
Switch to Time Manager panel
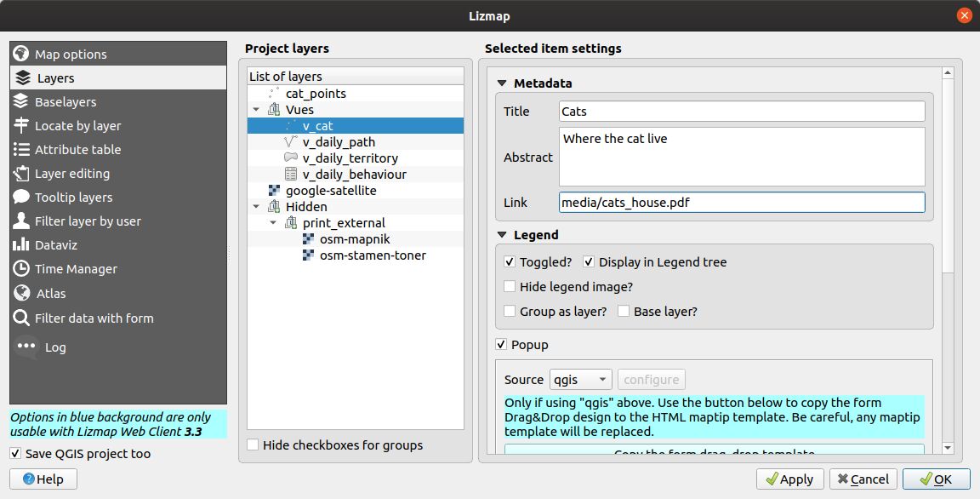(x=118, y=269)
